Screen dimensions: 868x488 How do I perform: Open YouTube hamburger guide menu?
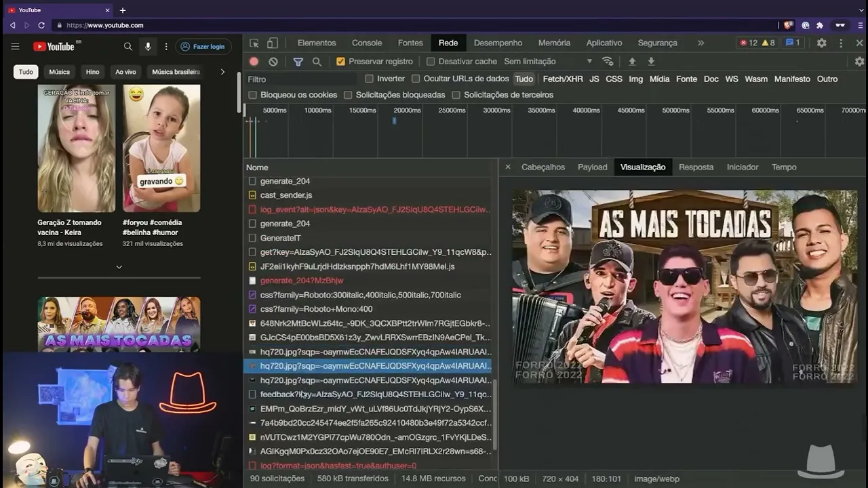coord(15,47)
